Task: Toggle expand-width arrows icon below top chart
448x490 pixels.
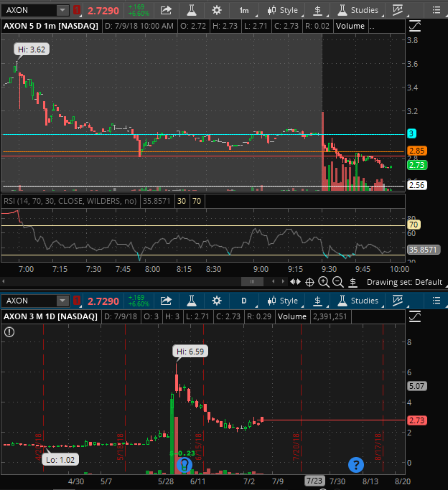Action: pos(295,282)
